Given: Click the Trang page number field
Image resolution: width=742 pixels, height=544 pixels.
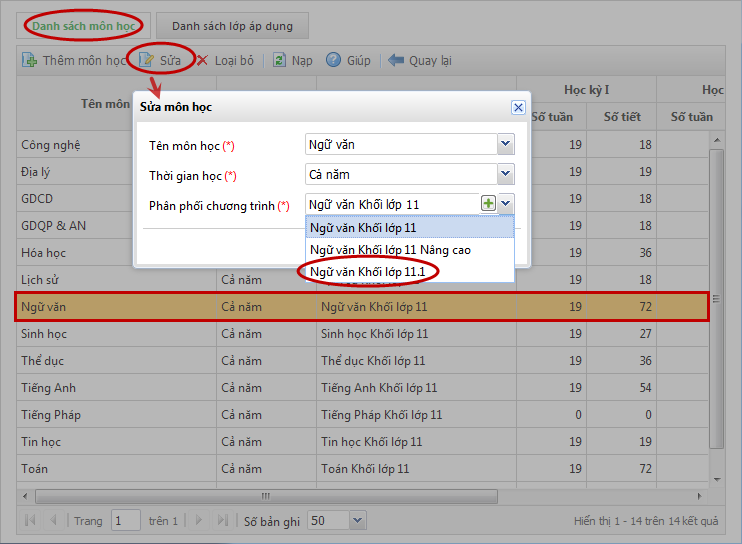Looking at the screenshot, I should pos(125,520).
